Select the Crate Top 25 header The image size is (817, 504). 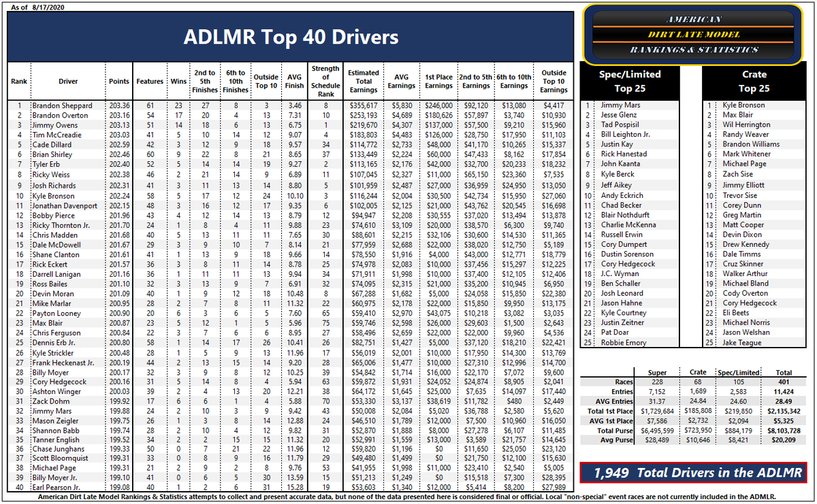[754, 81]
